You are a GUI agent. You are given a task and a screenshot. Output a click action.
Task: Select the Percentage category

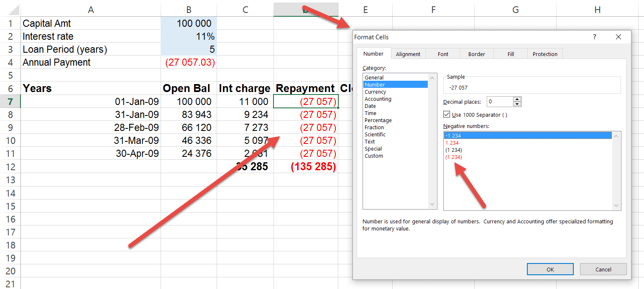pos(395,120)
